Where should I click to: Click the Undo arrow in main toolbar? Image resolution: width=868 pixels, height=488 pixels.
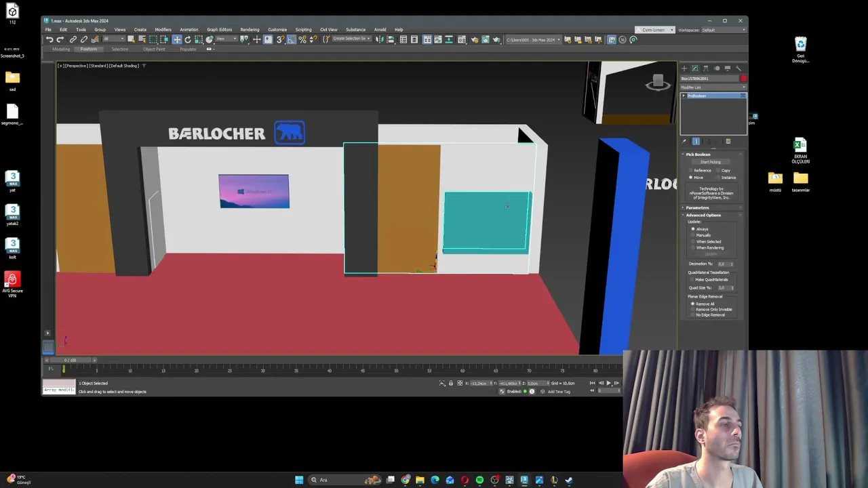[50, 39]
